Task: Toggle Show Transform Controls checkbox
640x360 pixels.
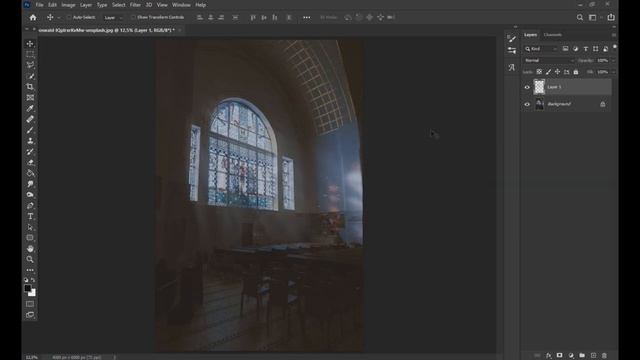Action: click(x=133, y=18)
